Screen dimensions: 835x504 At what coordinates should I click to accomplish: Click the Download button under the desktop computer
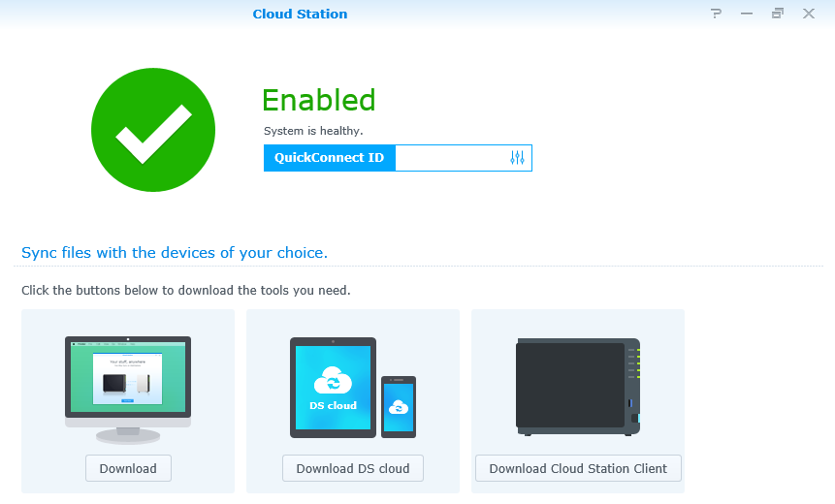click(128, 468)
